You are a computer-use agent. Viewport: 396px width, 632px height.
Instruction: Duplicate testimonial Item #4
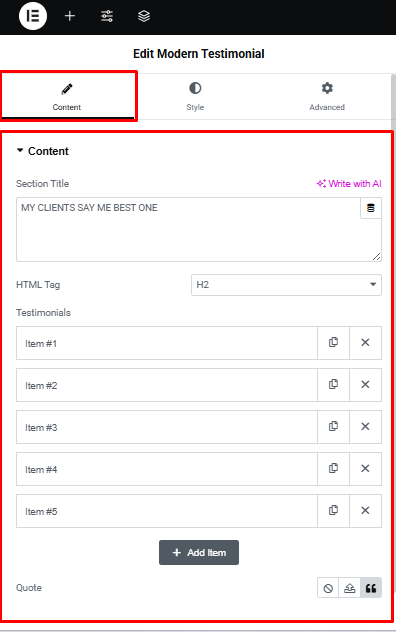click(333, 468)
